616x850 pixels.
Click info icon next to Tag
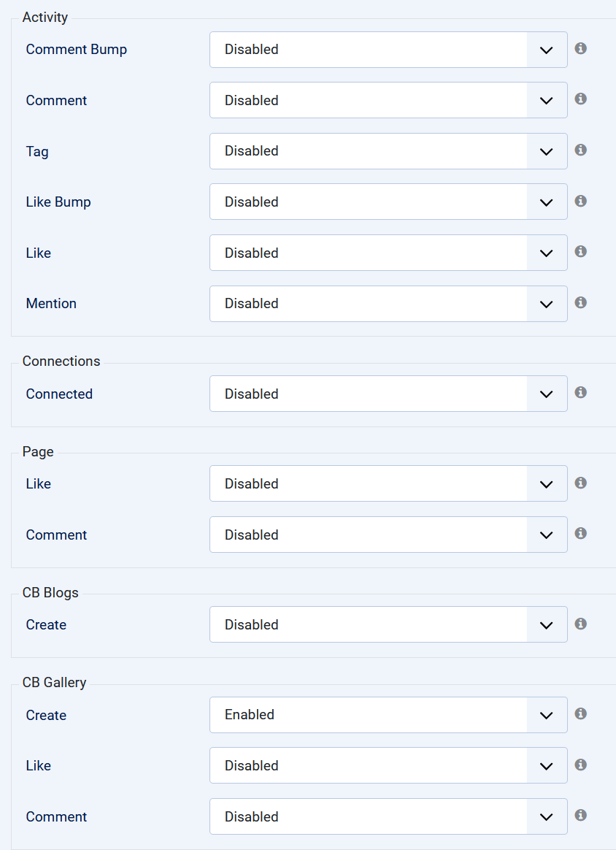581,150
